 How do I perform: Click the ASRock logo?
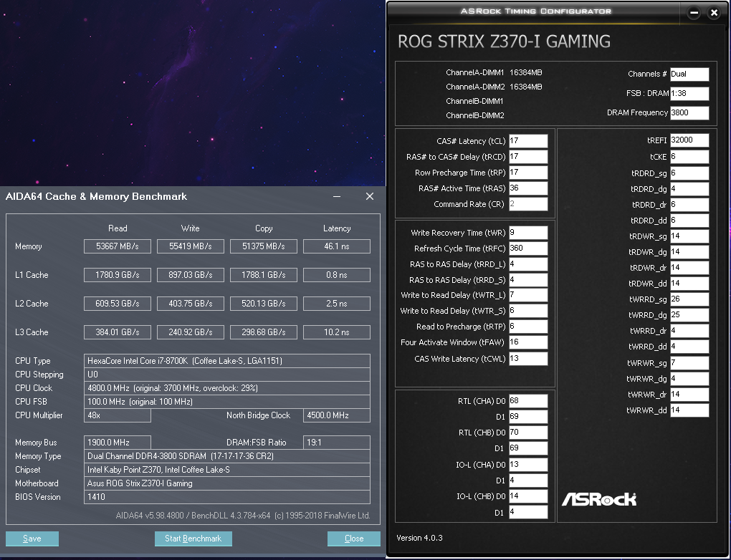coord(599,499)
